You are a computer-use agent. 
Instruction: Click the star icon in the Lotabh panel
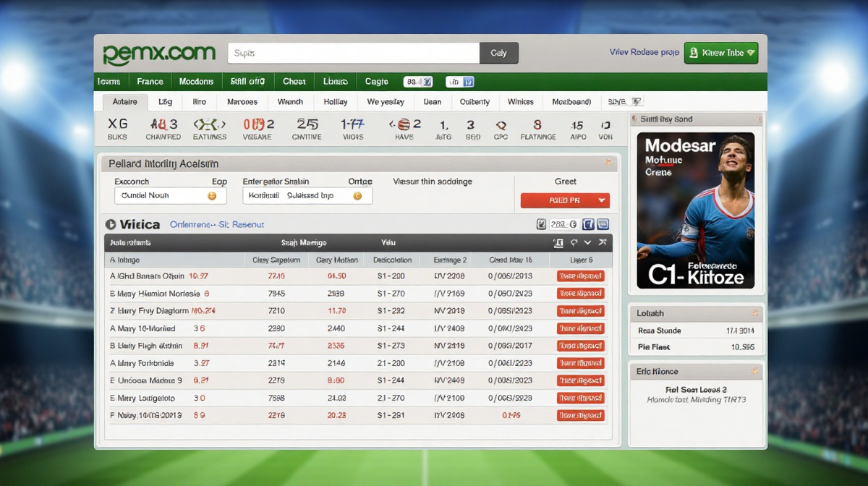pos(754,313)
